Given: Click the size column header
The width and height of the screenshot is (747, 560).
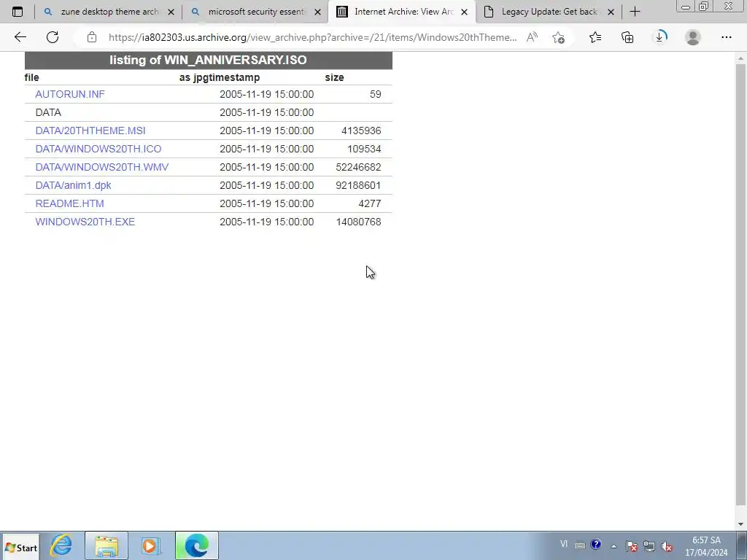Looking at the screenshot, I should [334, 77].
